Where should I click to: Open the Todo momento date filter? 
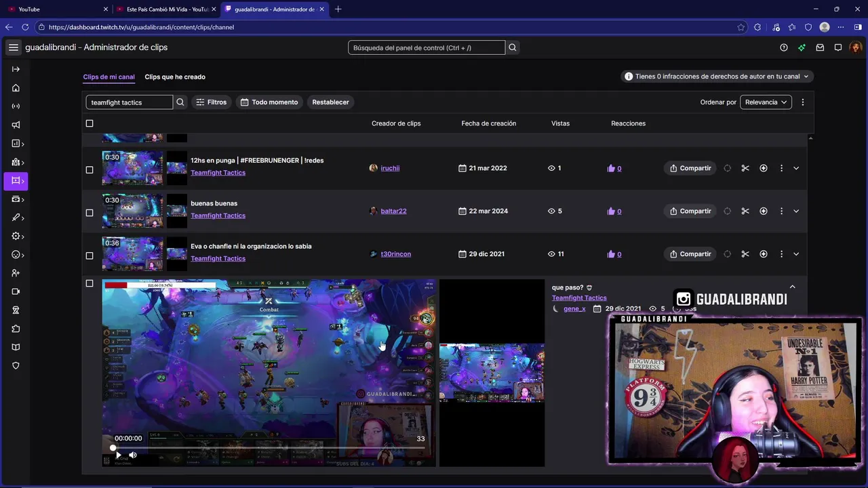pos(269,102)
